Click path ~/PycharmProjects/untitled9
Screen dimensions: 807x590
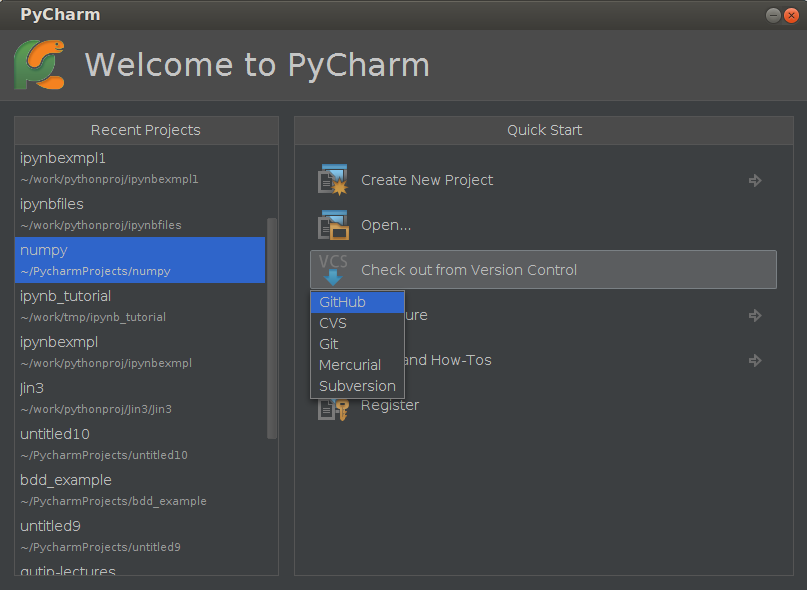pyautogui.click(x=100, y=547)
